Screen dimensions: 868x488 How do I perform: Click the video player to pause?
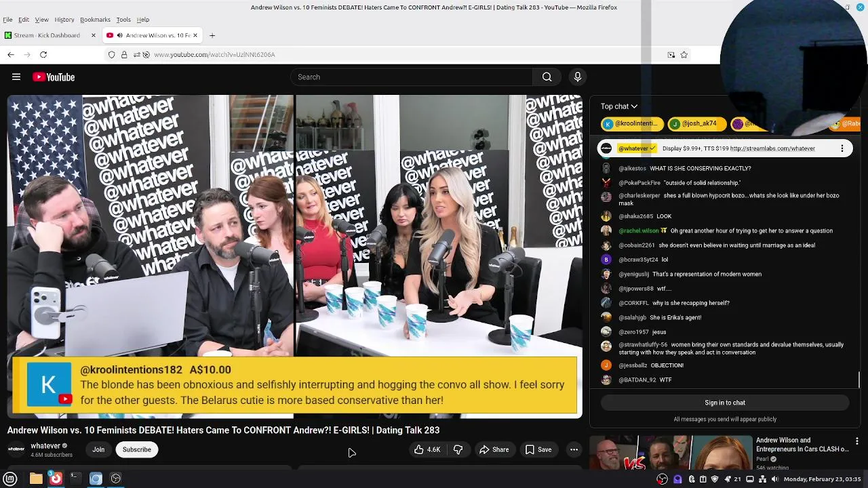tap(294, 256)
